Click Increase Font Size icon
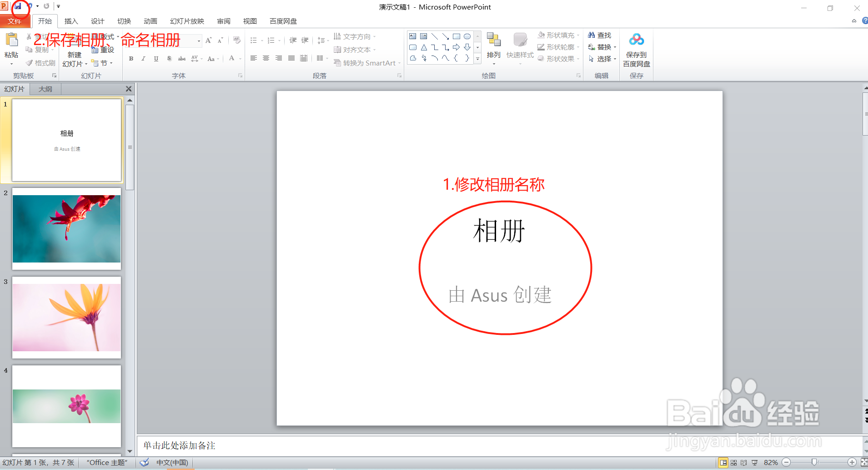 [x=208, y=40]
